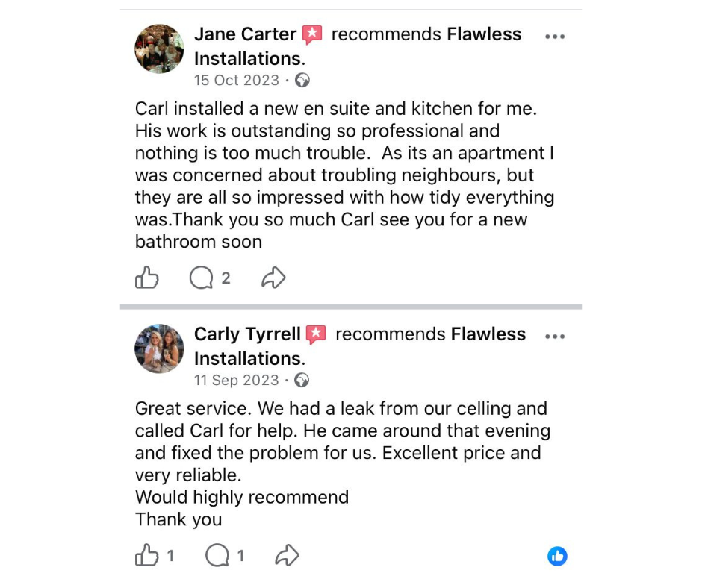Click the globe icon beside 15 Oct 2023
Image resolution: width=702 pixels, height=588 pixels.
302,81
